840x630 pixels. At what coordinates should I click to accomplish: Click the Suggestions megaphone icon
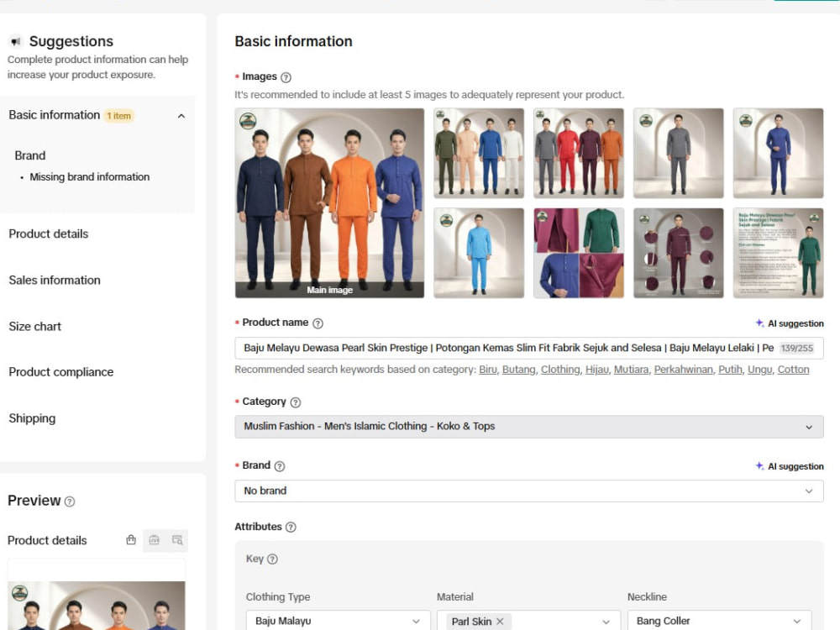pos(15,41)
